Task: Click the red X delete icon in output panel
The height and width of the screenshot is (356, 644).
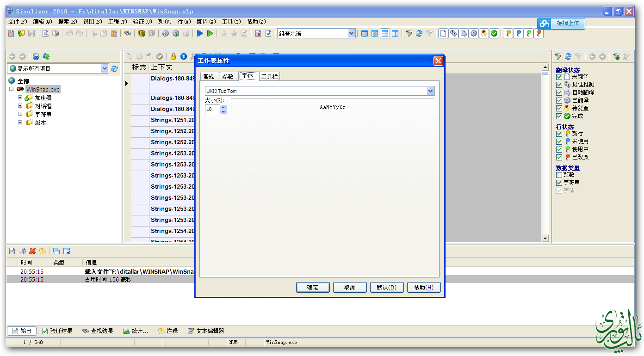Action: pyautogui.click(x=32, y=251)
